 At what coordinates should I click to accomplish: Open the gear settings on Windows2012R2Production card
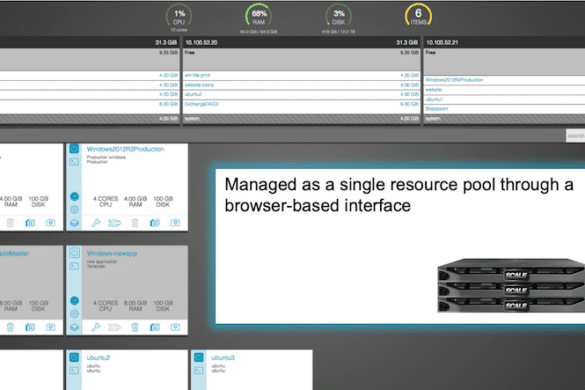coord(74,209)
